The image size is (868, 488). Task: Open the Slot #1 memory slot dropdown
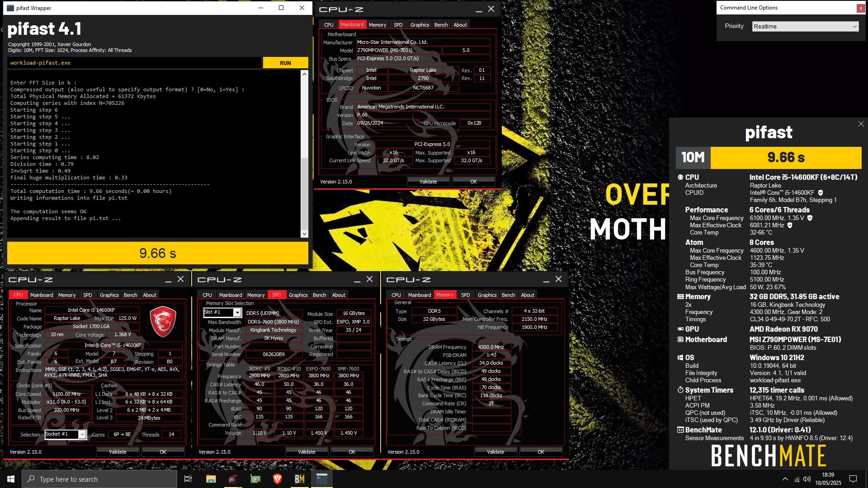(x=222, y=312)
